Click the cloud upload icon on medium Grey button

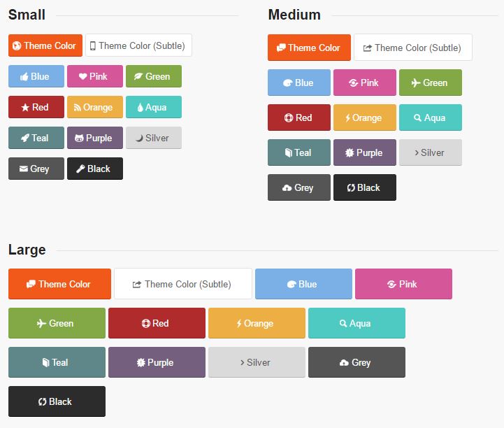287,188
